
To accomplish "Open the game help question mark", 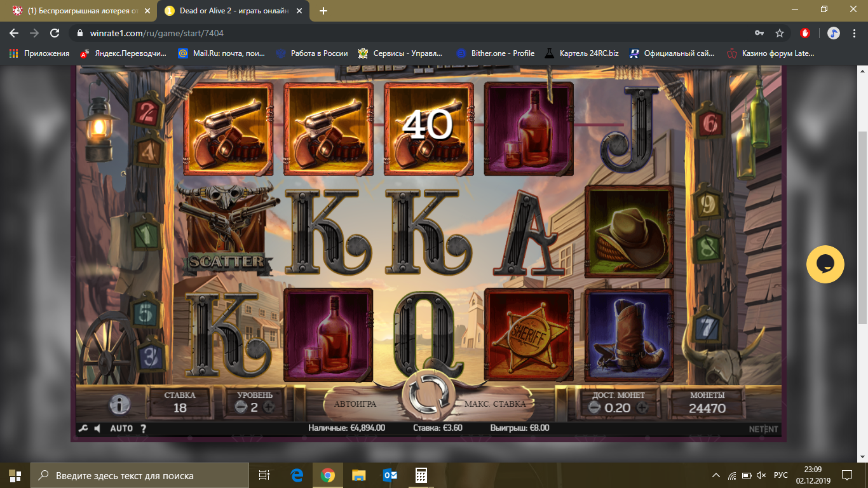I will tap(144, 428).
